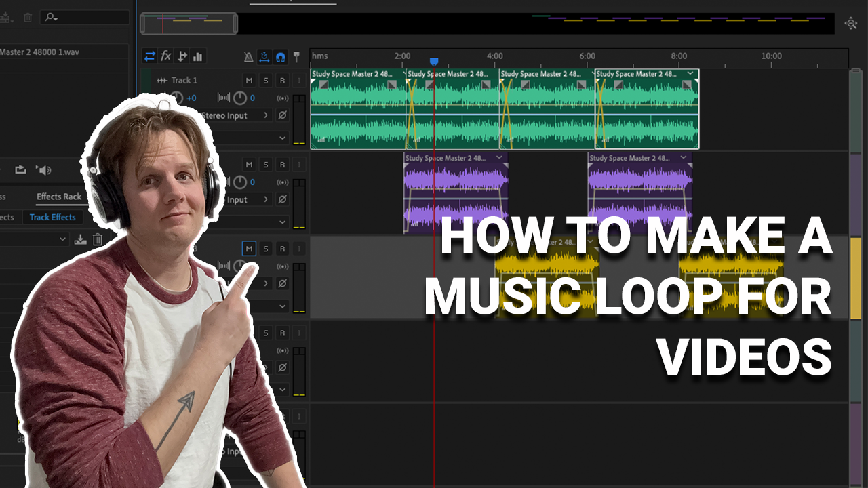
Task: Click the zoom navigator overview bar
Action: [487, 23]
